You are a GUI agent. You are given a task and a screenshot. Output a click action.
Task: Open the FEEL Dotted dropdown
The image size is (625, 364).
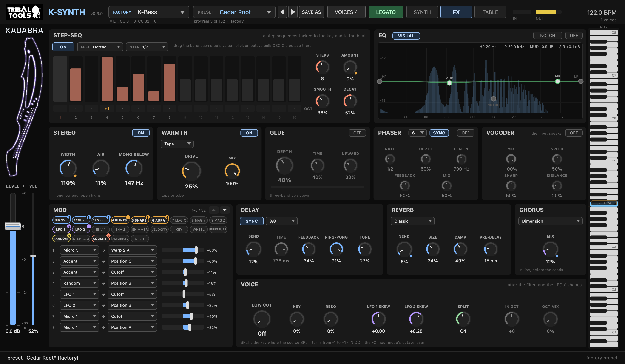100,47
